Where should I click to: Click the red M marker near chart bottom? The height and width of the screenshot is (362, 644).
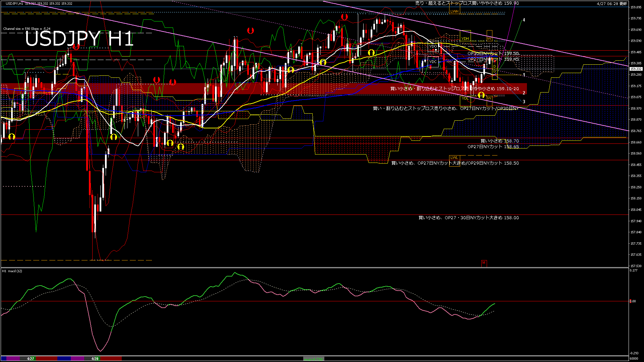click(484, 263)
